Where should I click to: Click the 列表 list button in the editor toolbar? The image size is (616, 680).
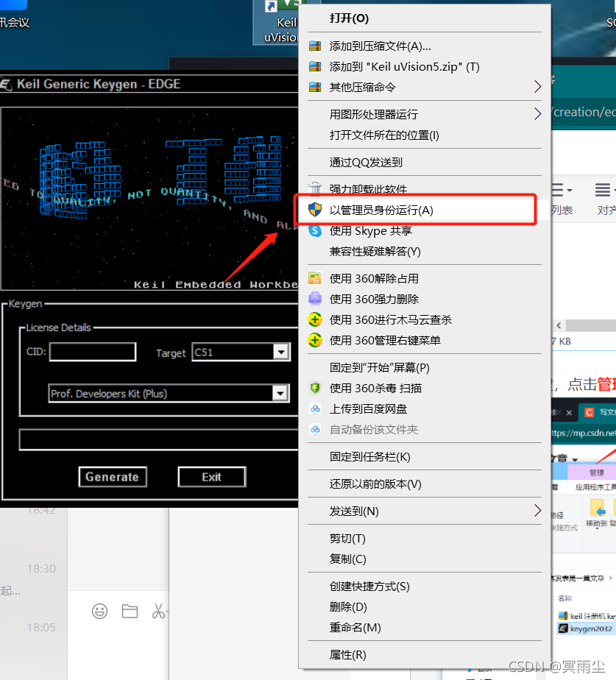(562, 199)
